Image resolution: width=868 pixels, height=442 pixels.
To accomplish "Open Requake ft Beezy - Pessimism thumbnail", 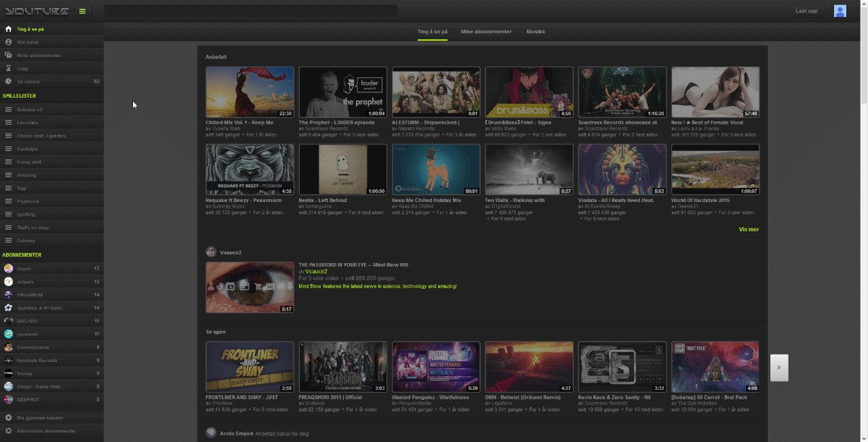I will coord(250,169).
